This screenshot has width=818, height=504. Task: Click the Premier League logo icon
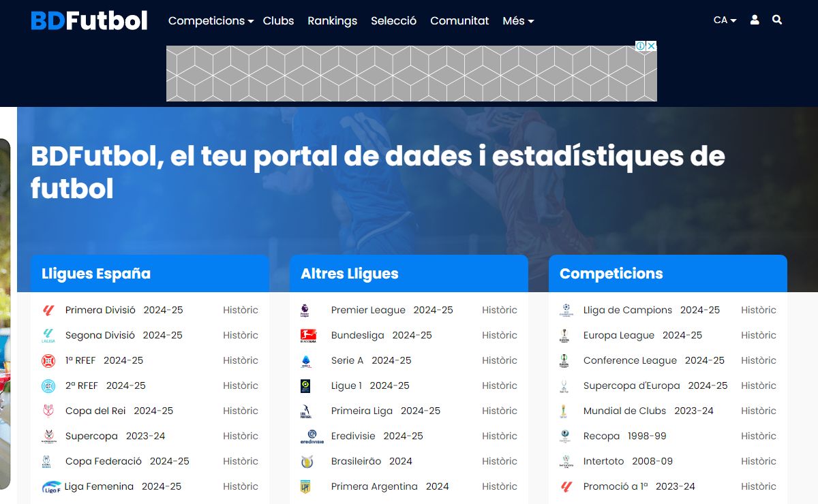pos(305,310)
